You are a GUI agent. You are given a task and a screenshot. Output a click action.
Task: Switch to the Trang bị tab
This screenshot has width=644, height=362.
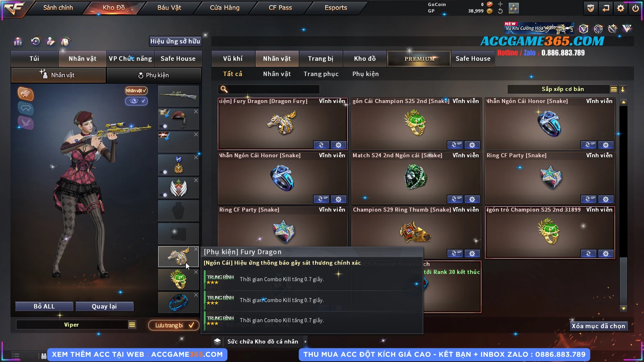click(321, 59)
